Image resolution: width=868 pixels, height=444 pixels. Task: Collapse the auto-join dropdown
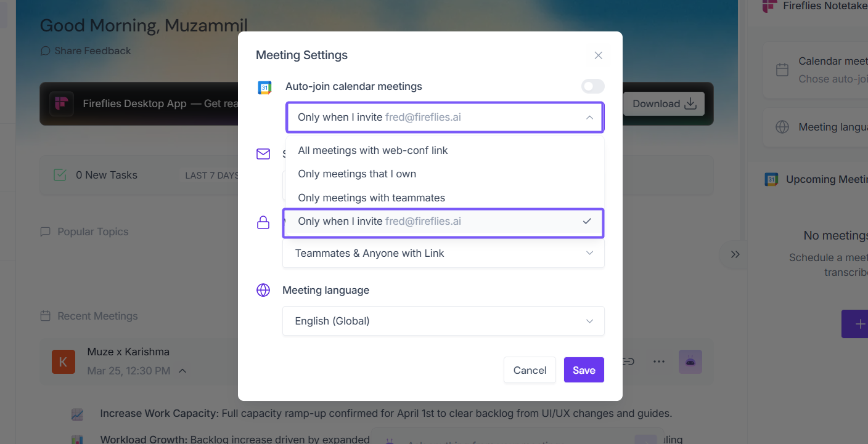coord(589,117)
